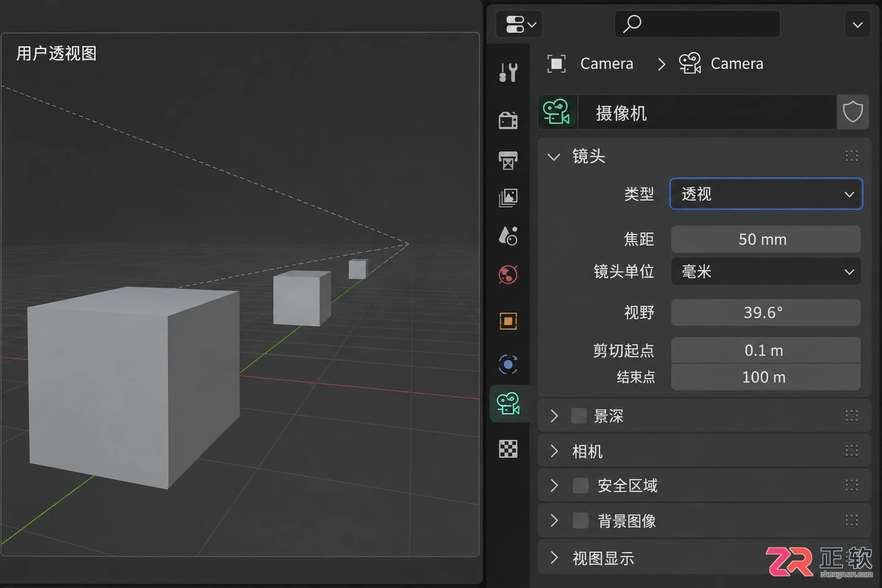
Task: Open the View Layer properties tab
Action: [508, 198]
